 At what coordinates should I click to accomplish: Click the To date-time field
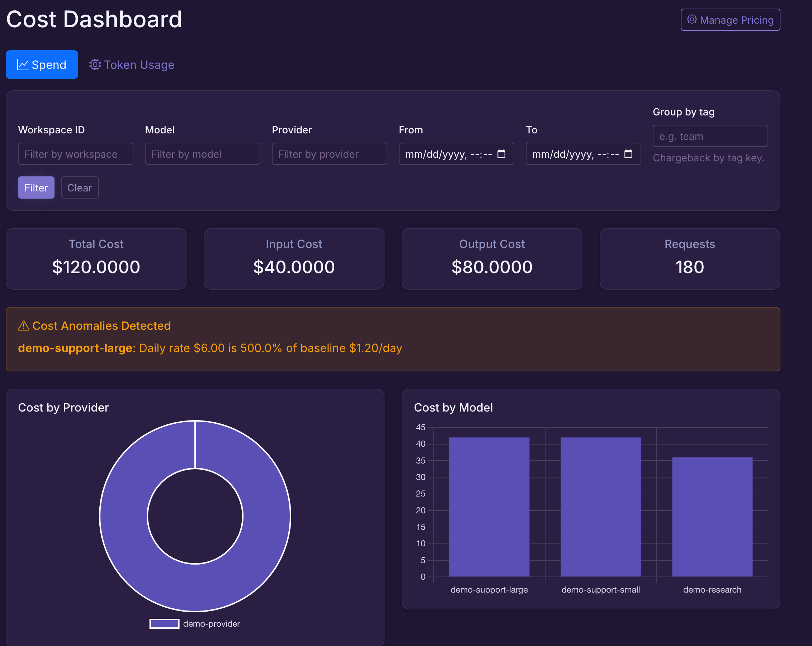584,154
